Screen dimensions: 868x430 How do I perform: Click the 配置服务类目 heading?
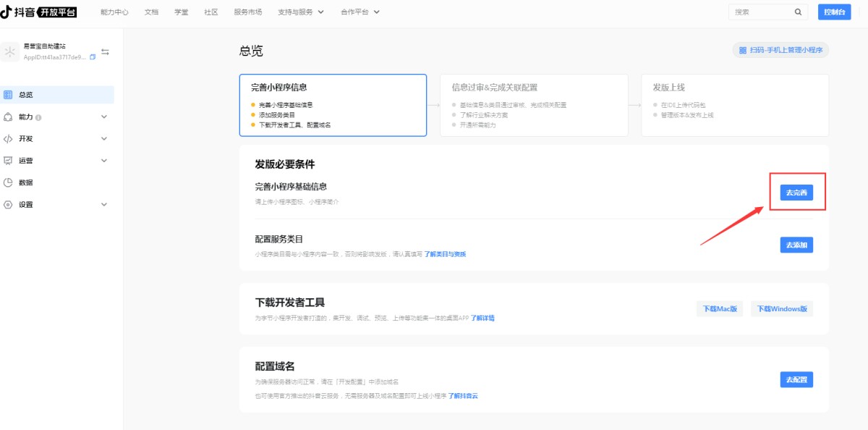pyautogui.click(x=278, y=239)
